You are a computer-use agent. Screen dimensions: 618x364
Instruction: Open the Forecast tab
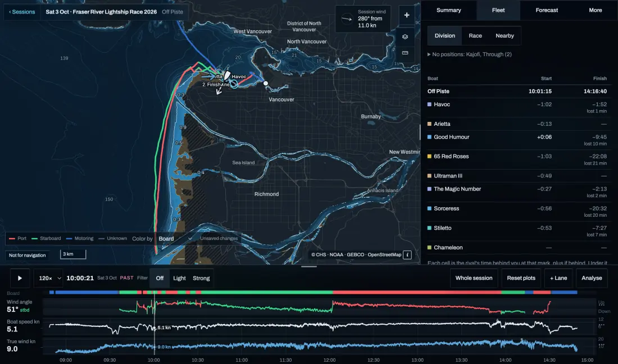coord(547,10)
